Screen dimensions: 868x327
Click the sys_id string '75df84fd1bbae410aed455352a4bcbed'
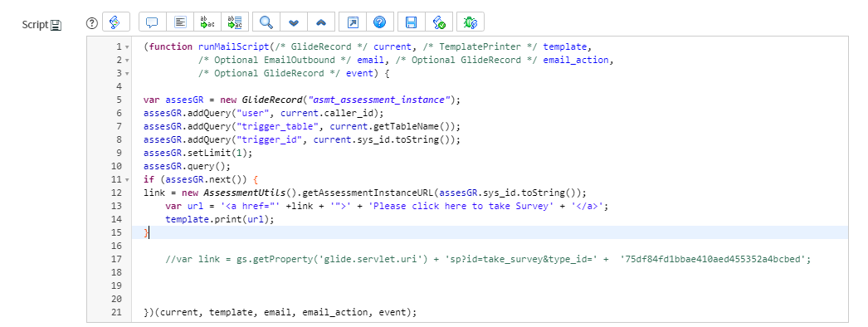[x=713, y=260]
